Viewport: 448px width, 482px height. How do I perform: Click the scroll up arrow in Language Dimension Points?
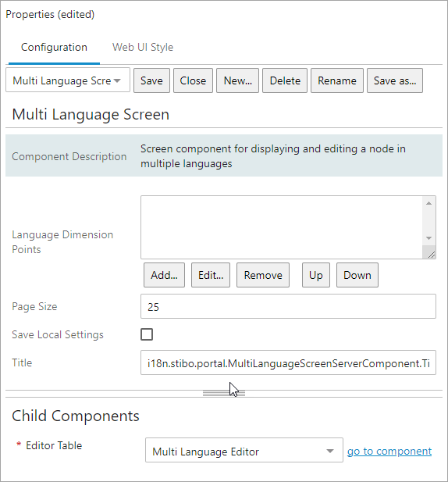(x=428, y=203)
